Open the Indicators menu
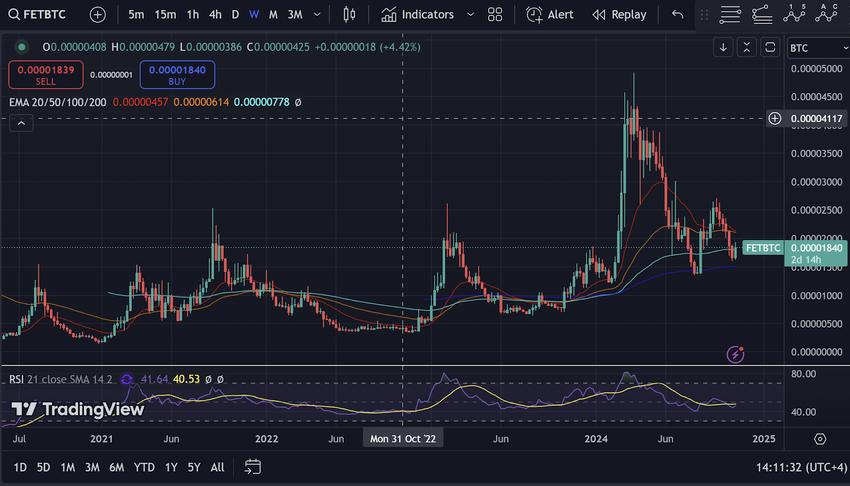This screenshot has width=850, height=486. click(x=417, y=15)
